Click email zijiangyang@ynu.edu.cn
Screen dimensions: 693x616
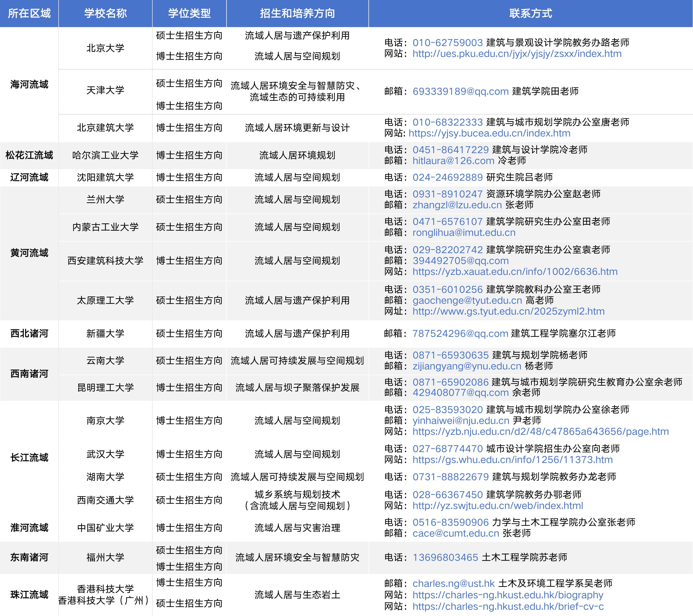pos(467,366)
